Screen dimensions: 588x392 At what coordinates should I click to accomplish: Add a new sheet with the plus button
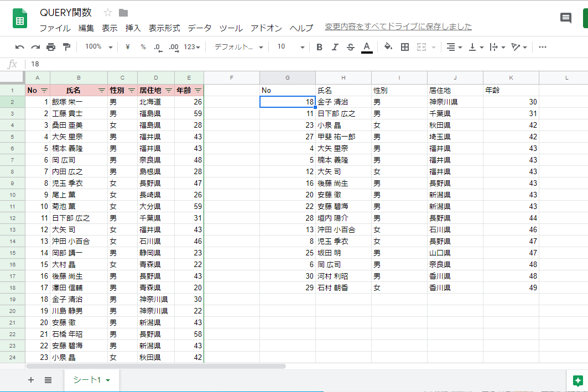[31, 380]
